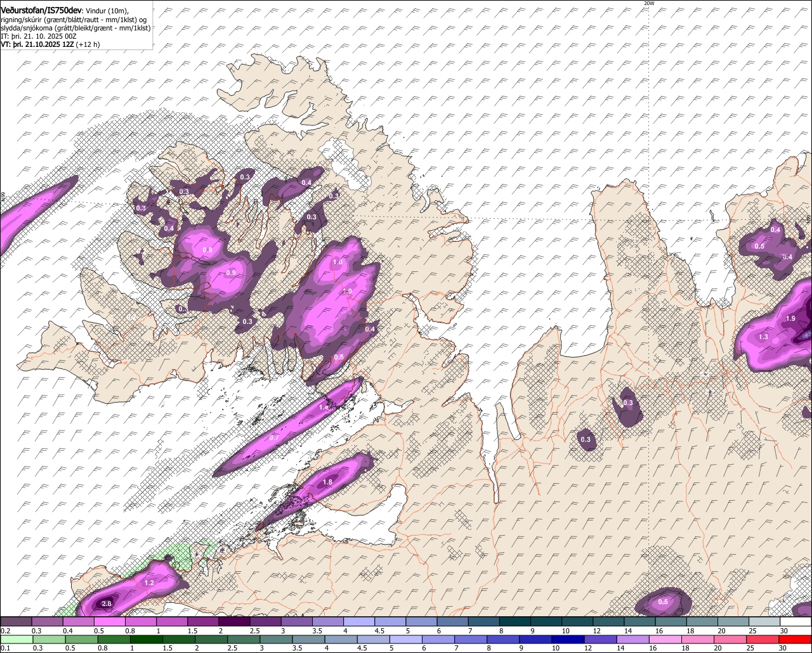The height and width of the screenshot is (653, 812).
Task: Click the lavender swatch between 4 and 4.5 in the top legend row
Action: point(359,622)
